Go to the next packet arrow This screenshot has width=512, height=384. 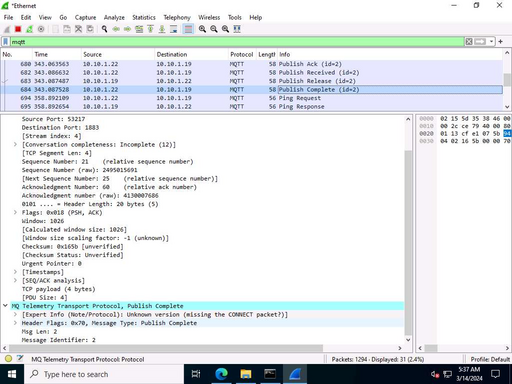tap(127, 29)
